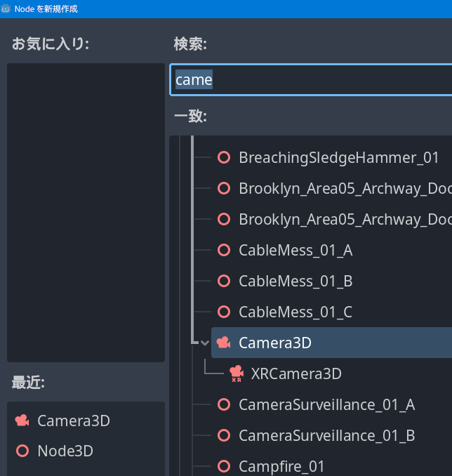
Task: Select the CableMess_01_C node entry
Action: [295, 312]
